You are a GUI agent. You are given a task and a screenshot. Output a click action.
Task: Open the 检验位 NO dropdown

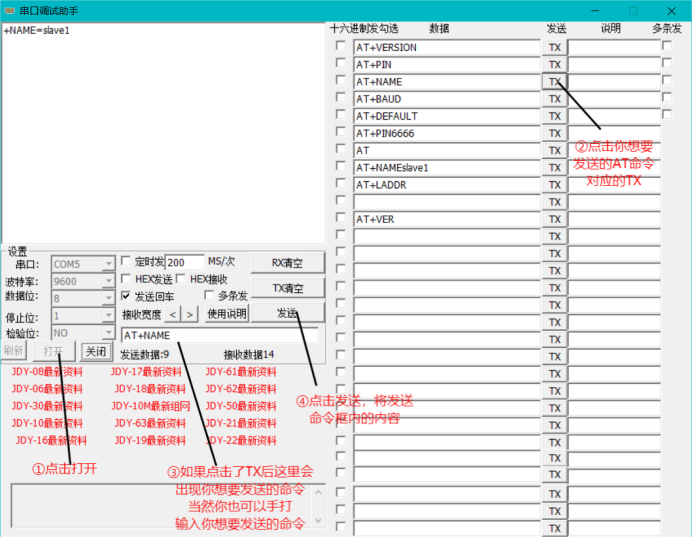(x=109, y=332)
